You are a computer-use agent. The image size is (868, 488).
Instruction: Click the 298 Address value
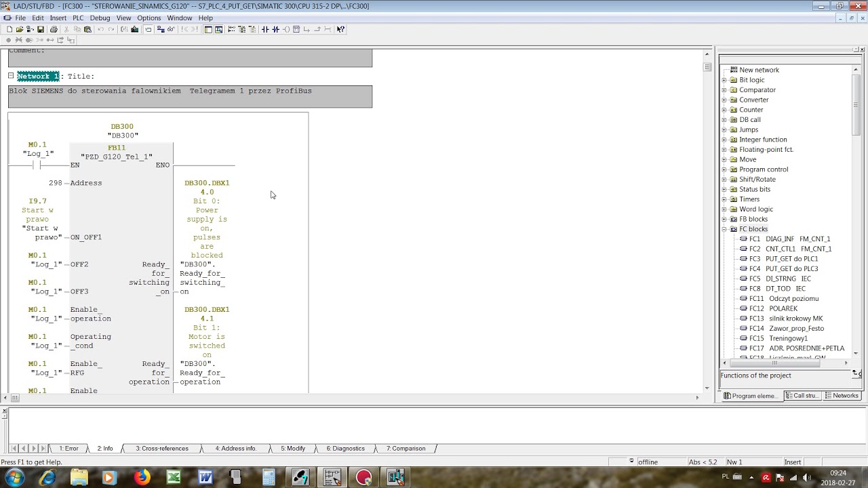(x=56, y=183)
